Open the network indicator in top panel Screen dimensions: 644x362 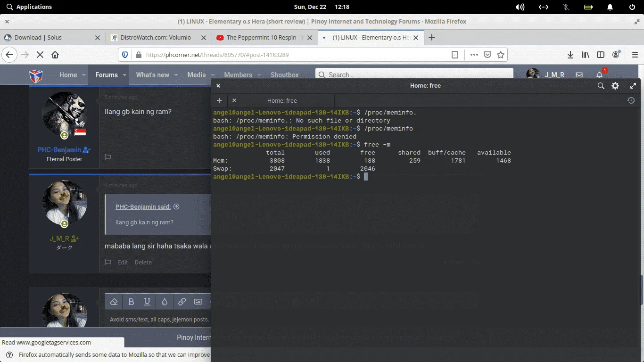coord(544,7)
